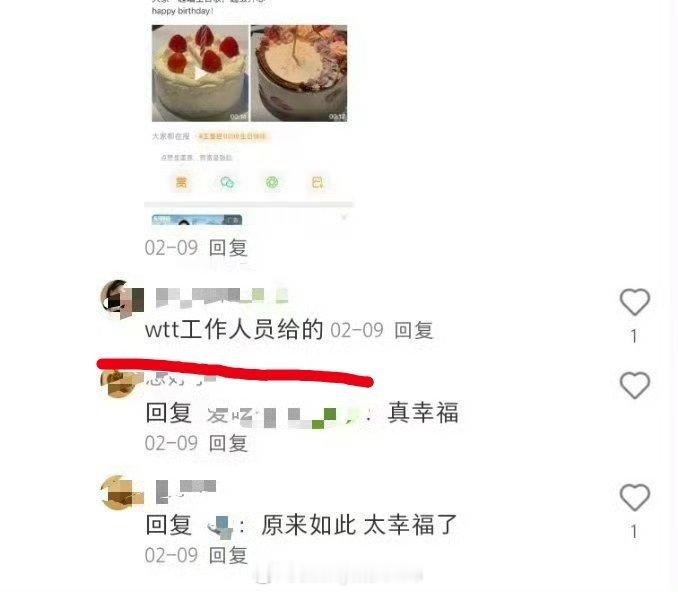Reply to the "原来如此 太幸福了" comment
678x592 pixels.
point(228,555)
